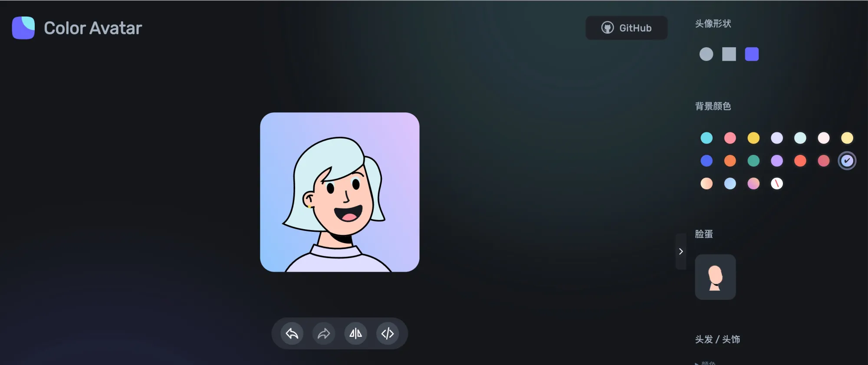
Task: Open the embed code view
Action: (387, 333)
